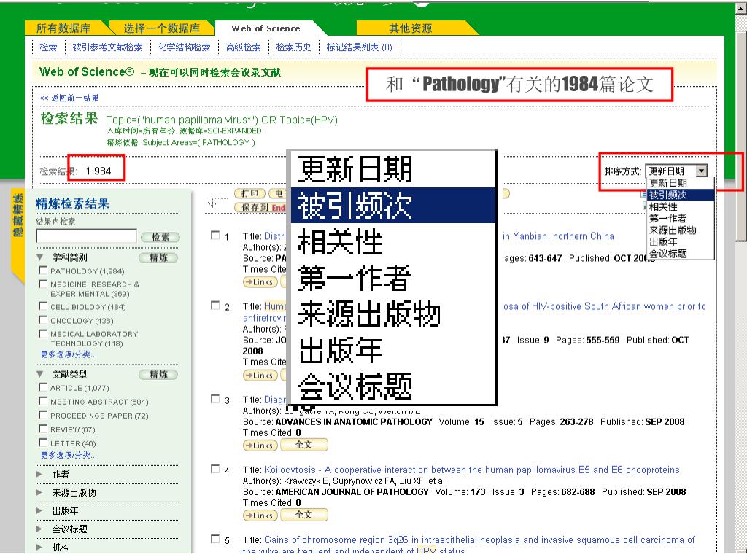Screen dimensions: 747x560
Task: Expand 来源出版物 in the refine panel
Action: (39, 492)
